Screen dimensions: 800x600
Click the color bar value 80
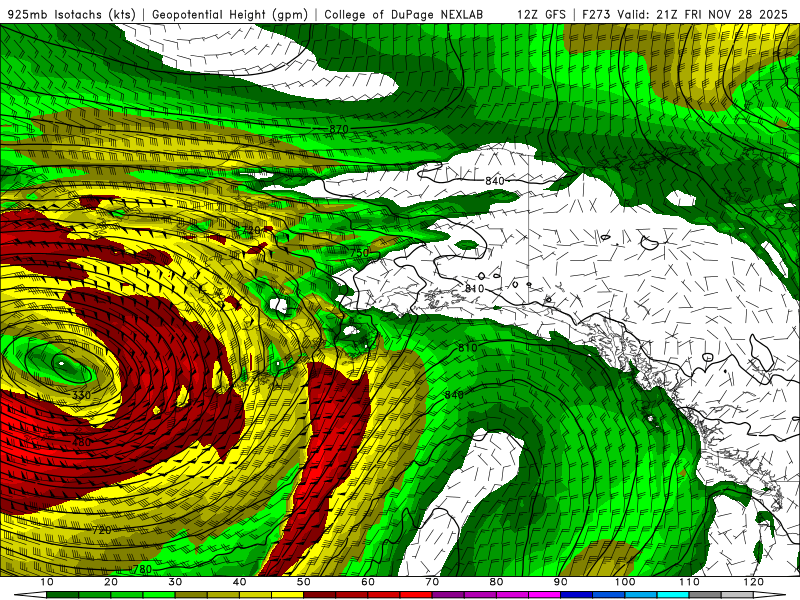click(496, 582)
